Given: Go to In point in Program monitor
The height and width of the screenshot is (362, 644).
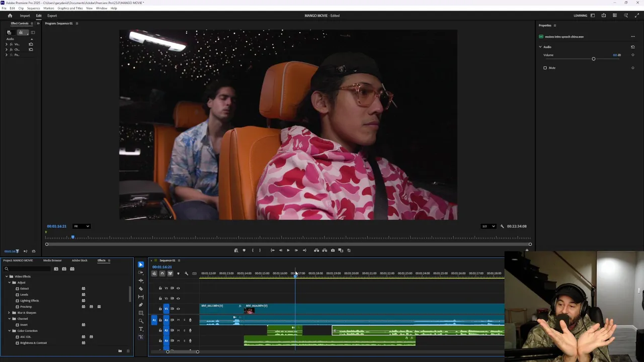Looking at the screenshot, I should [273, 250].
